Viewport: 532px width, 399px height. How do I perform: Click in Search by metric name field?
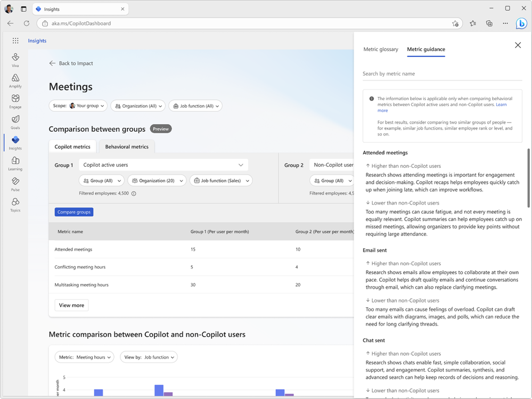(442, 74)
